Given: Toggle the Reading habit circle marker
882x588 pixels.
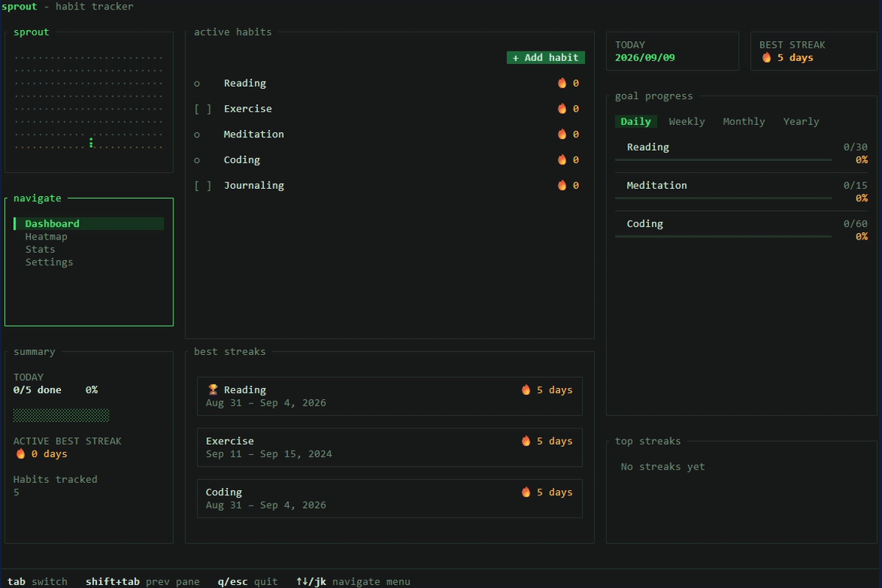Looking at the screenshot, I should pyautogui.click(x=197, y=84).
